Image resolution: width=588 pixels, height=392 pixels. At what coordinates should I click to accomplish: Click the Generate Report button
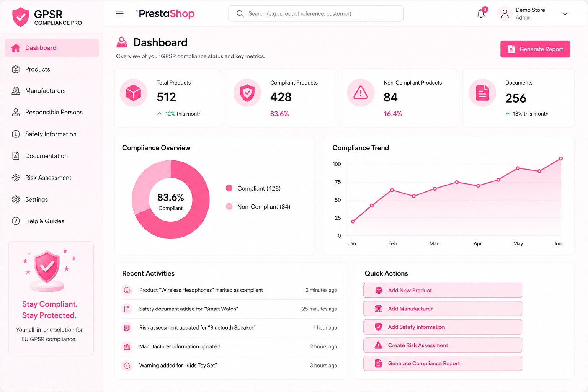click(535, 49)
